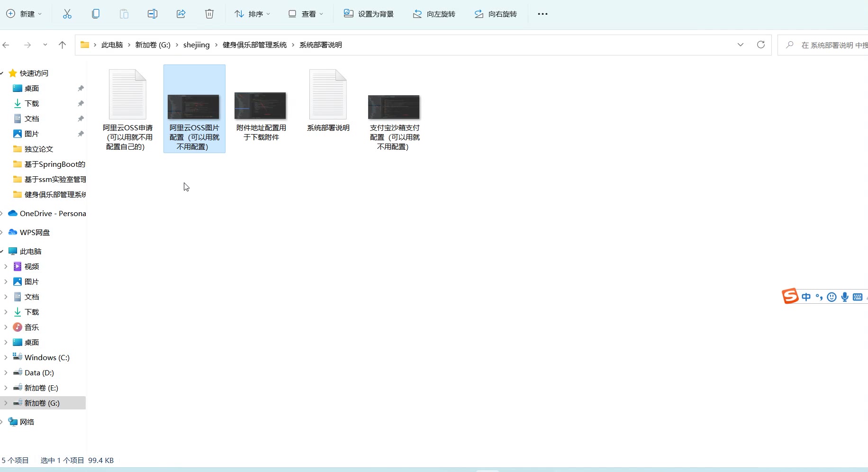Click the Copy icon in toolbar

pos(96,14)
